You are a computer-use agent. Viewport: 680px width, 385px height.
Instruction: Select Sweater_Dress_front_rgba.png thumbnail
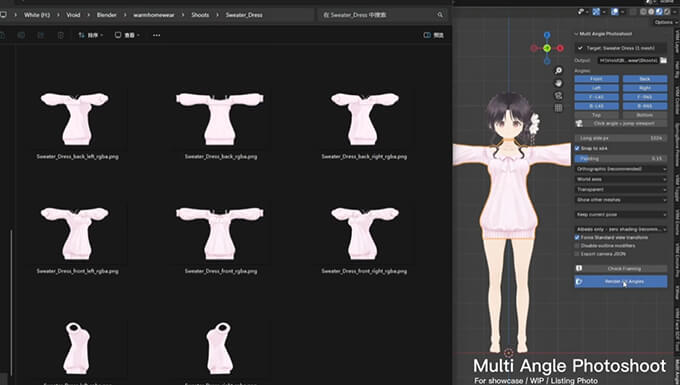(220, 233)
